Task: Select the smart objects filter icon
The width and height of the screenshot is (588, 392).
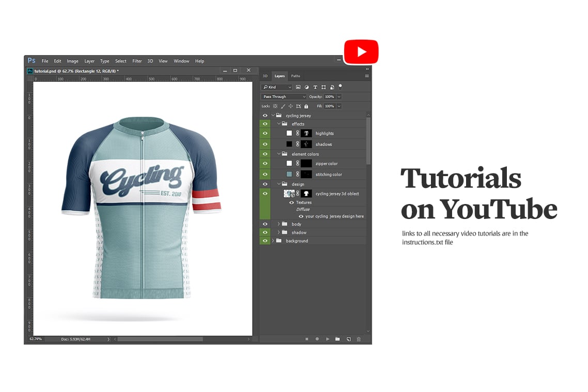Action: pos(332,87)
